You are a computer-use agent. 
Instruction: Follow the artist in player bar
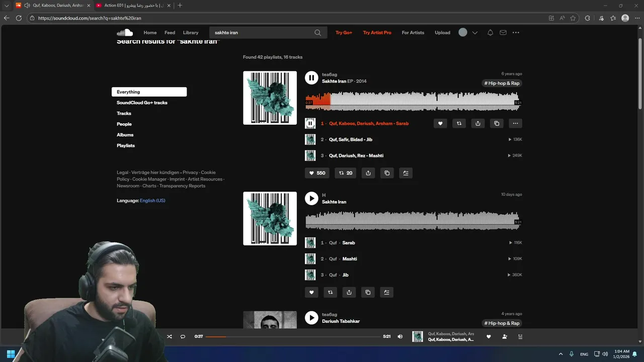click(505, 336)
